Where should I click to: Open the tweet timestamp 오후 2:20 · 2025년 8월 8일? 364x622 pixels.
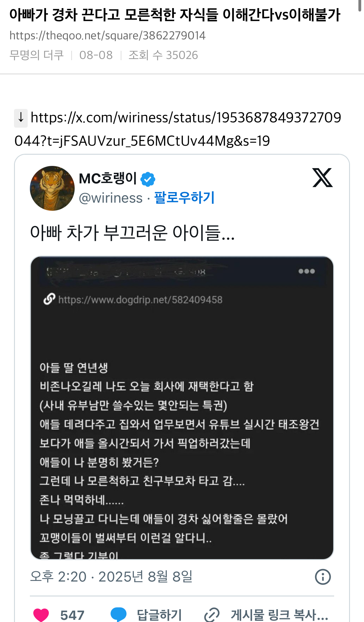(111, 577)
